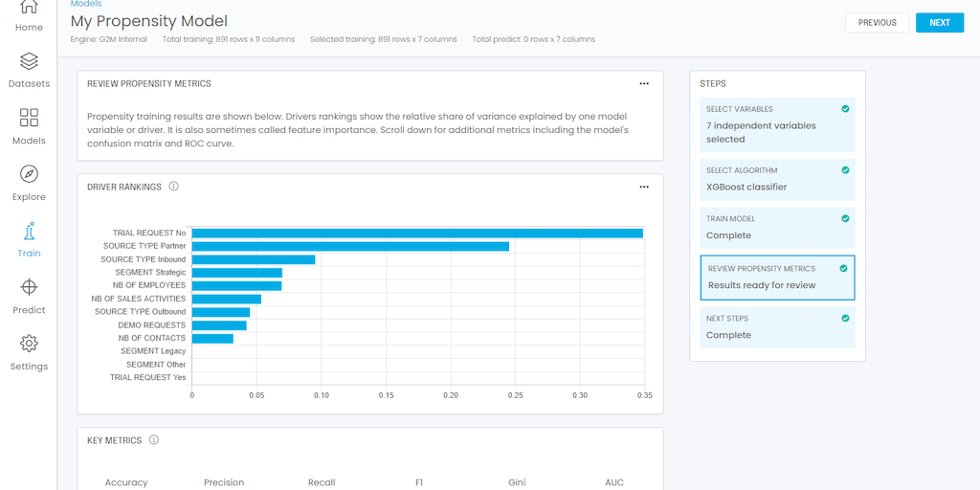Select the Review Propensity Metrics step

777,278
